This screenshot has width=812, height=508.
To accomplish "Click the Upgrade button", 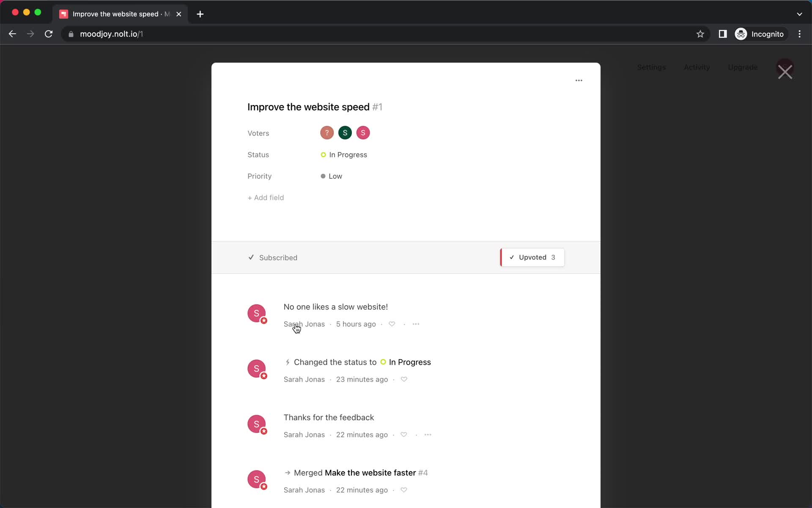I will click(743, 67).
